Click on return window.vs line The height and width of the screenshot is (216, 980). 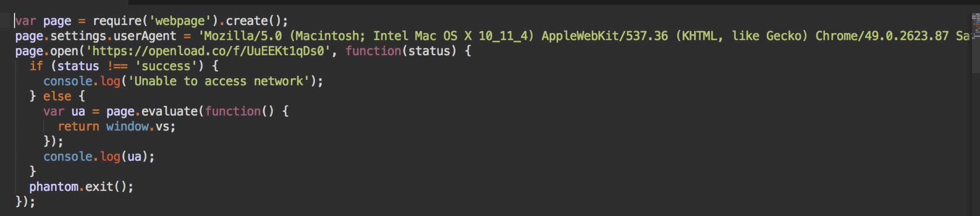(x=117, y=126)
